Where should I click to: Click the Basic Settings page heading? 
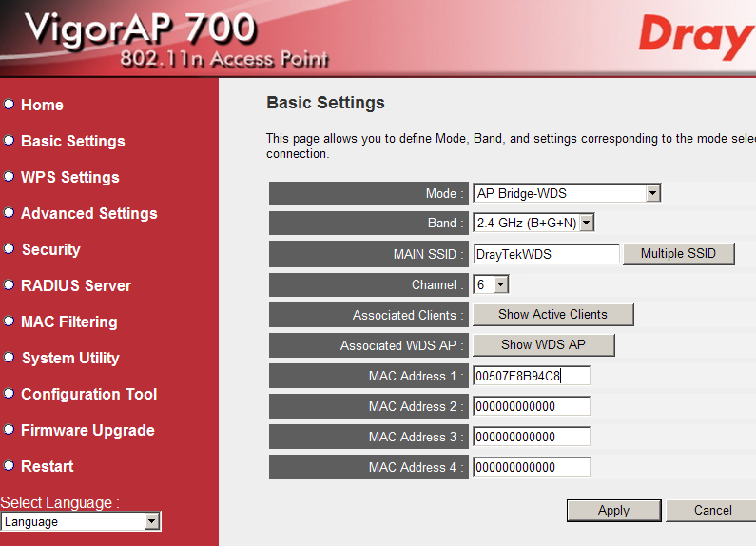325,103
